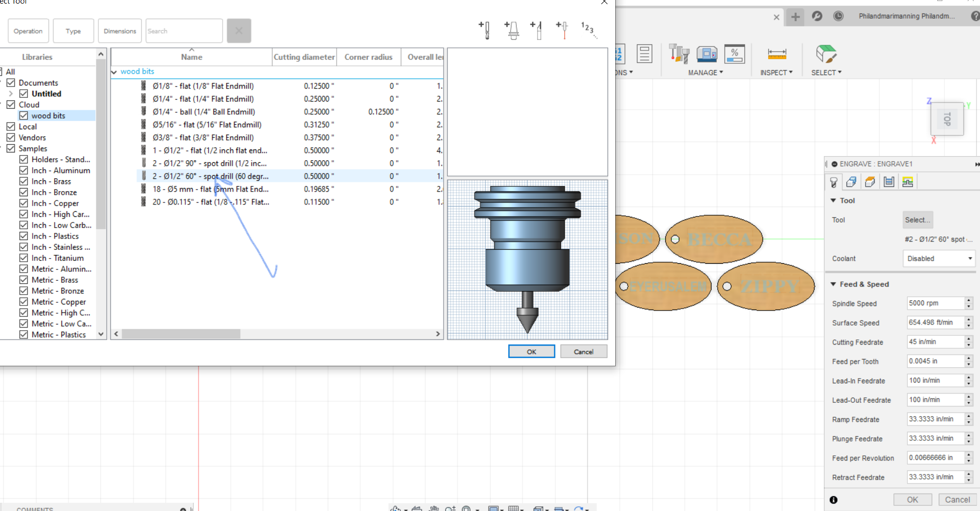Open the Heights tab in the Engrave panel
Screen dimensions: 980x511
coord(870,181)
